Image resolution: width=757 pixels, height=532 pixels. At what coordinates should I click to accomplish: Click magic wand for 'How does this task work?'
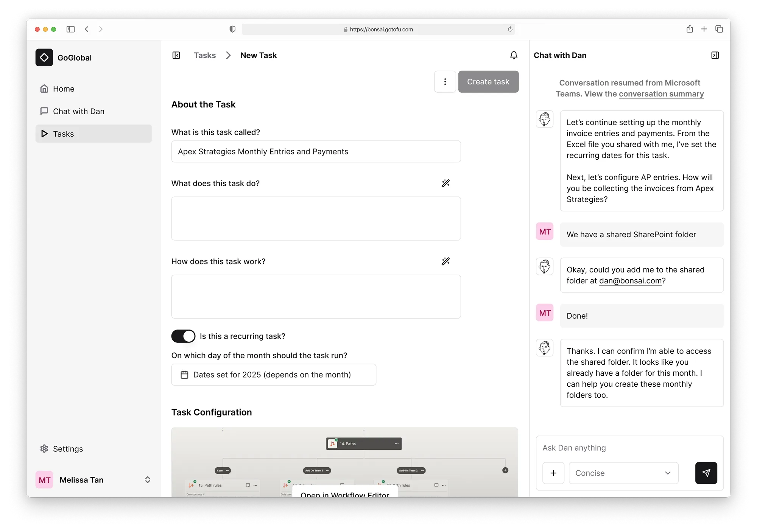pyautogui.click(x=445, y=261)
